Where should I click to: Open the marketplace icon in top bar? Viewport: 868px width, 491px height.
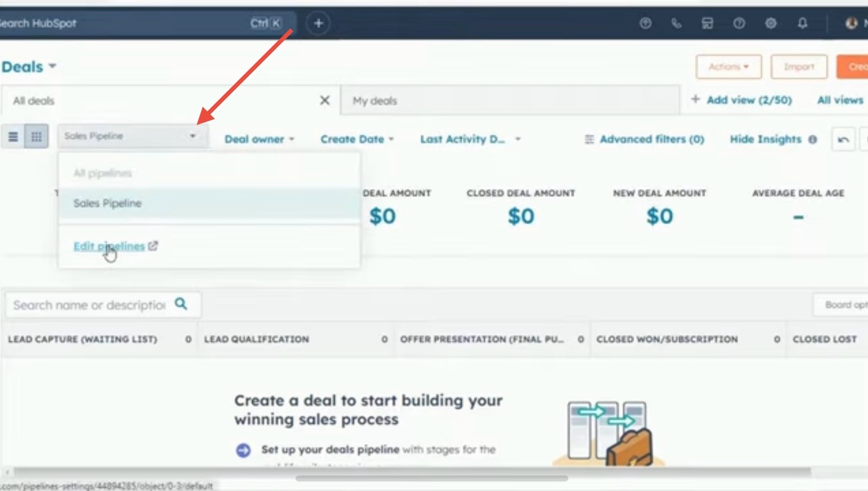point(707,24)
